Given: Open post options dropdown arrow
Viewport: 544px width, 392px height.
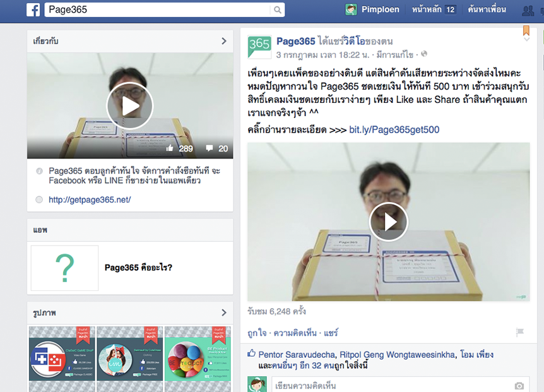Looking at the screenshot, I should tap(526, 40).
